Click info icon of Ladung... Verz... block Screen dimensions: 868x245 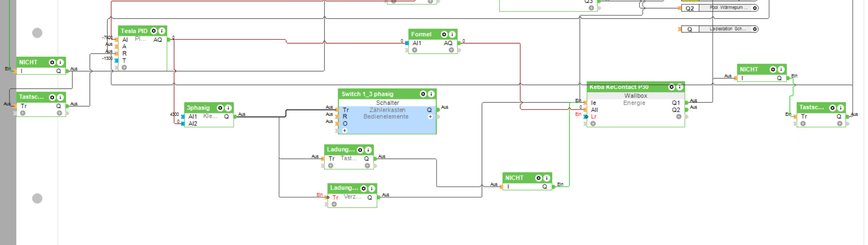(372, 188)
